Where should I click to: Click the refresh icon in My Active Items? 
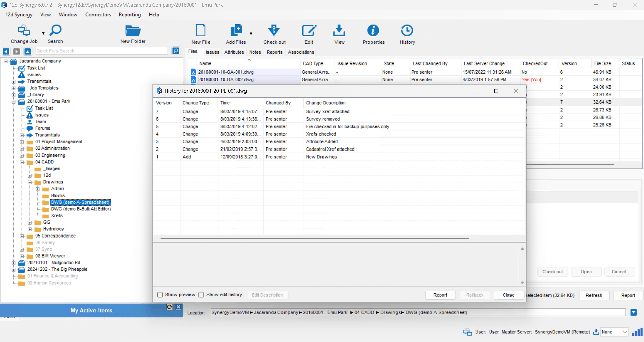[169, 307]
